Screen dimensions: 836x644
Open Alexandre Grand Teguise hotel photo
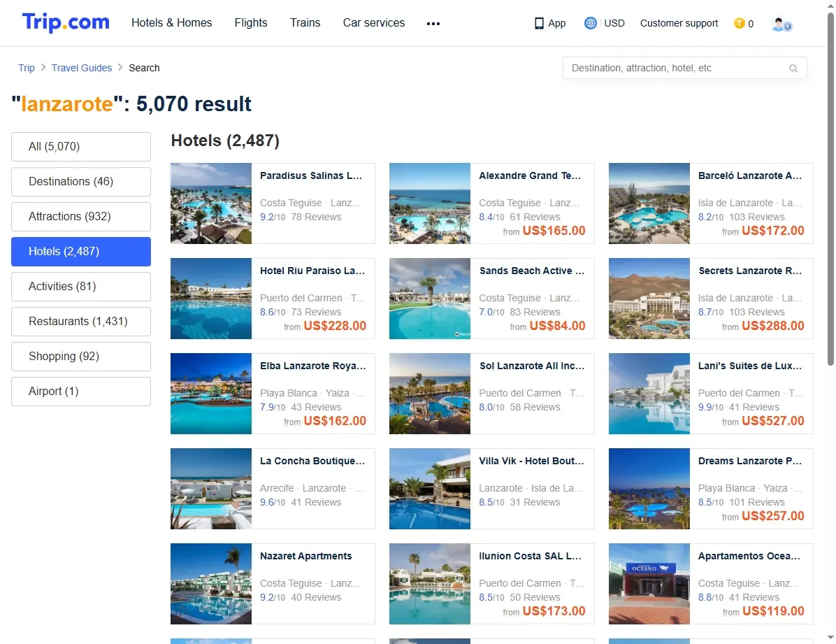430,203
